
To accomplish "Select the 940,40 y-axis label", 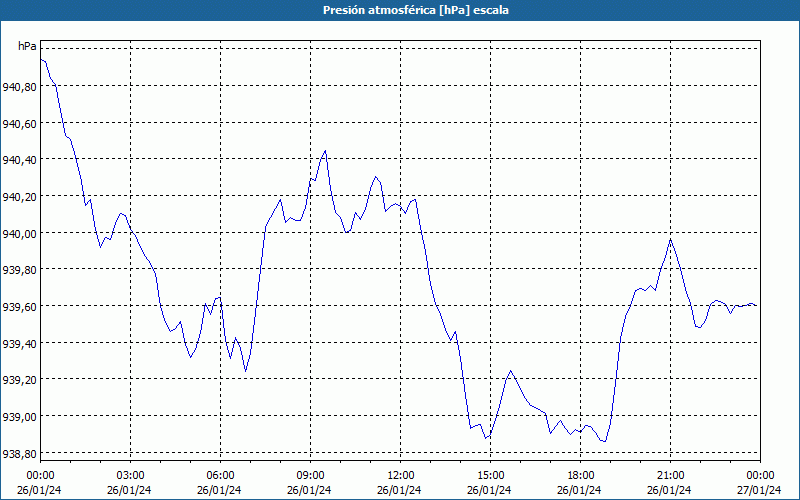I will click(x=19, y=160).
